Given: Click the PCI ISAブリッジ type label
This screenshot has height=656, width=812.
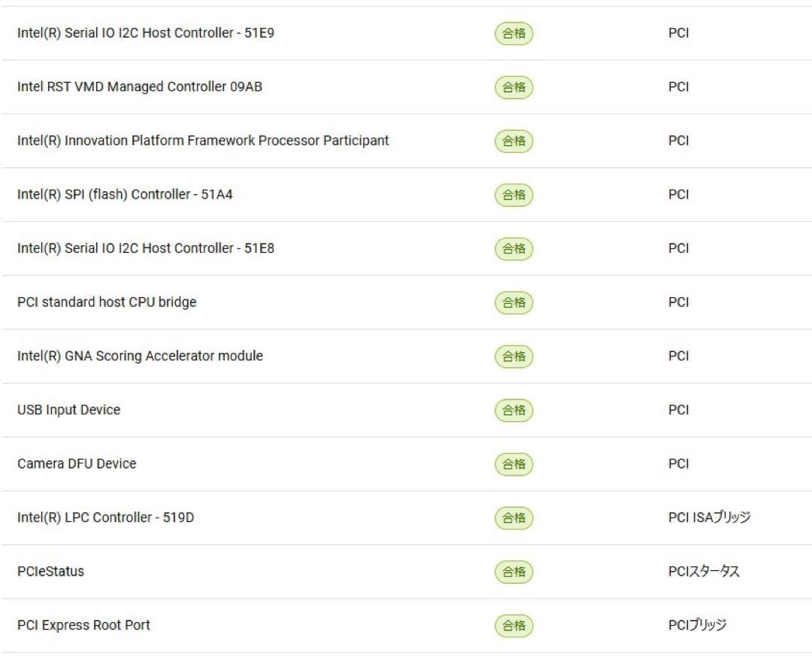Looking at the screenshot, I should [709, 518].
